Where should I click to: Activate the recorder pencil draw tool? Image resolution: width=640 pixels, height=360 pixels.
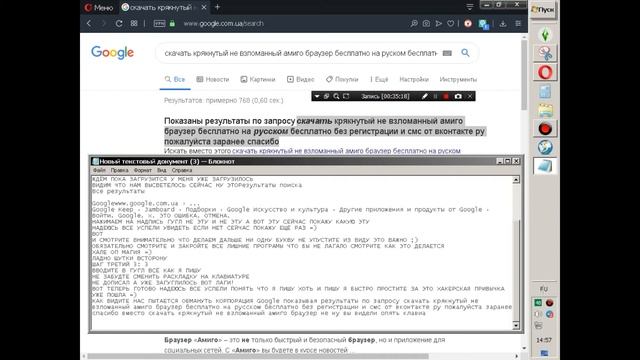coord(424,96)
